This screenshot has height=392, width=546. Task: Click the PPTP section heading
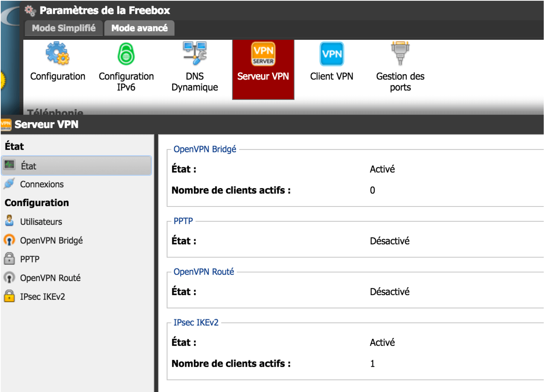183,221
